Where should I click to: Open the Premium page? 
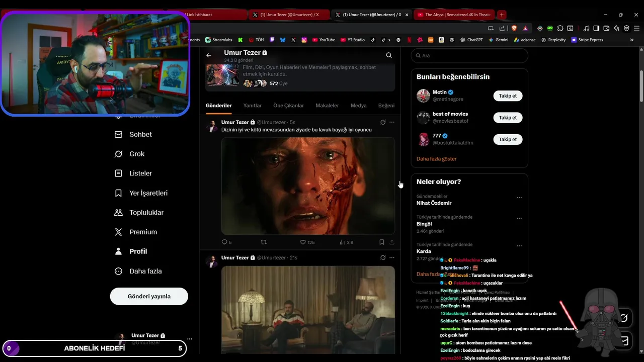(x=136, y=232)
